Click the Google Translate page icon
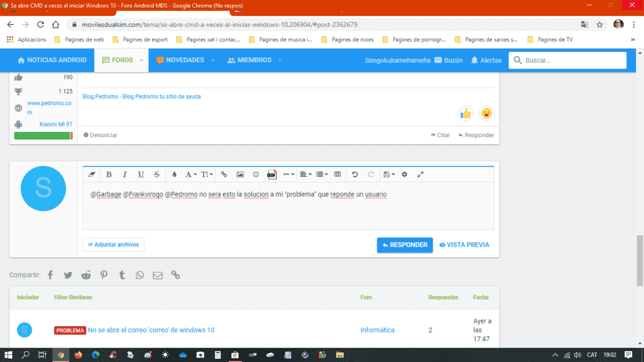 (x=584, y=25)
